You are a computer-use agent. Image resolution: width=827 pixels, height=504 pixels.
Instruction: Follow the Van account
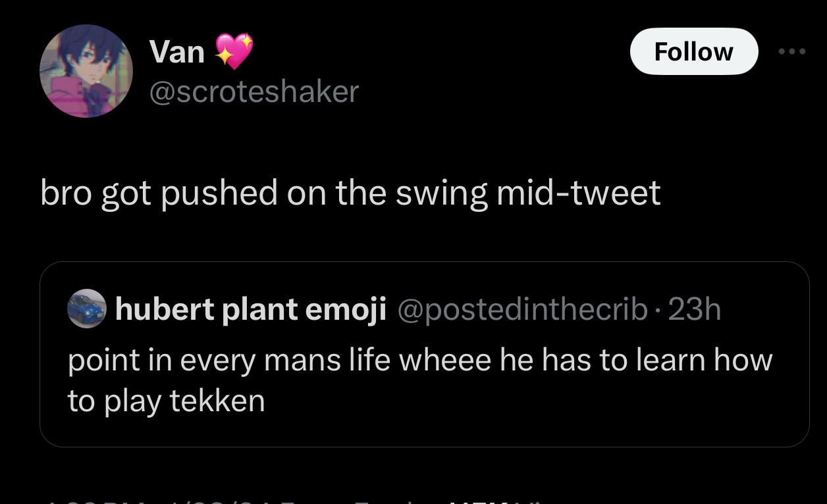693,51
